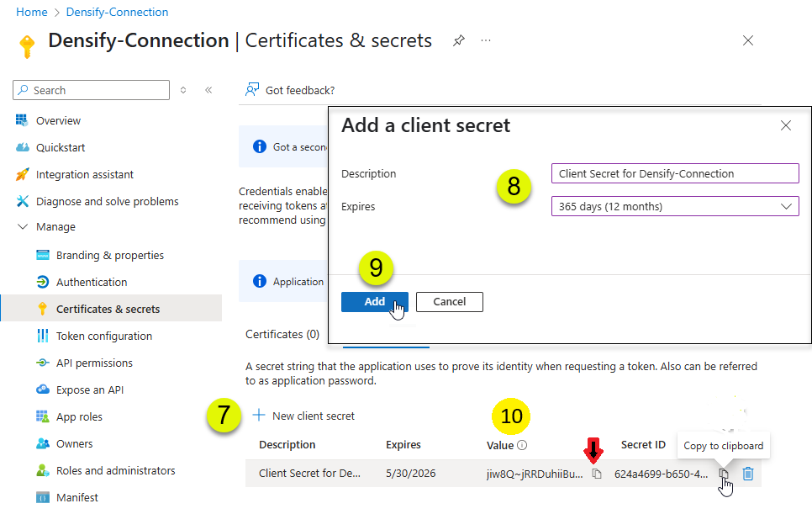Click the jiw8Q~jRRDuhiiBu... value text
Viewport: 812px width, 514px height.
point(535,474)
